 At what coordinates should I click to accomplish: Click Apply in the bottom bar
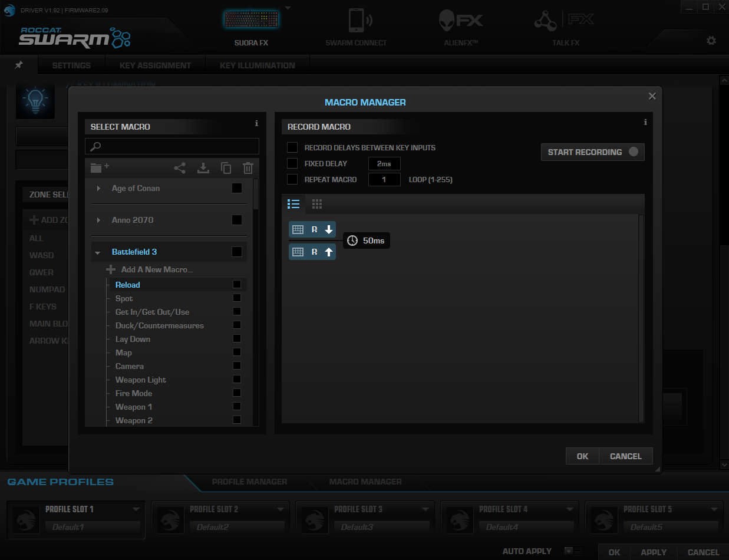click(654, 552)
